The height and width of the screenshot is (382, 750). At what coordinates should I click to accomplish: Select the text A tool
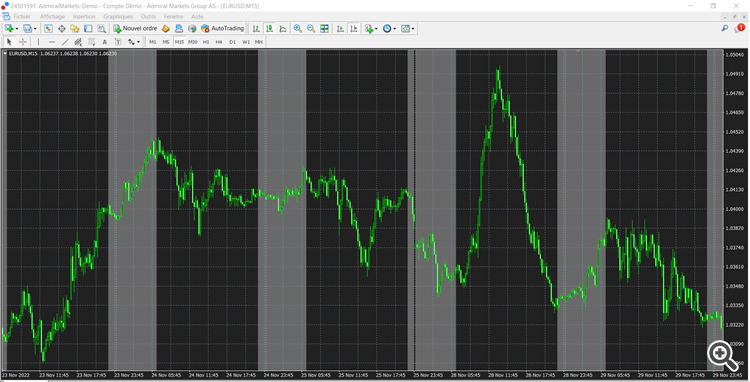[105, 42]
